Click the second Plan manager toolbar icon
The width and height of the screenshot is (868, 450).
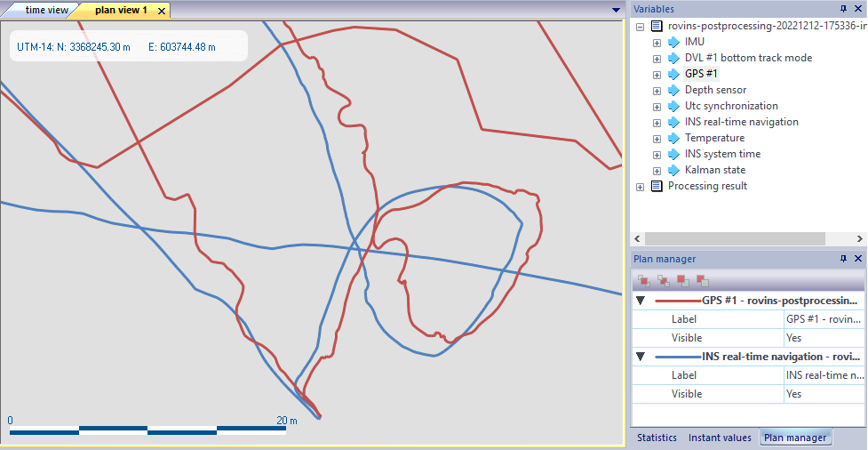tap(663, 280)
